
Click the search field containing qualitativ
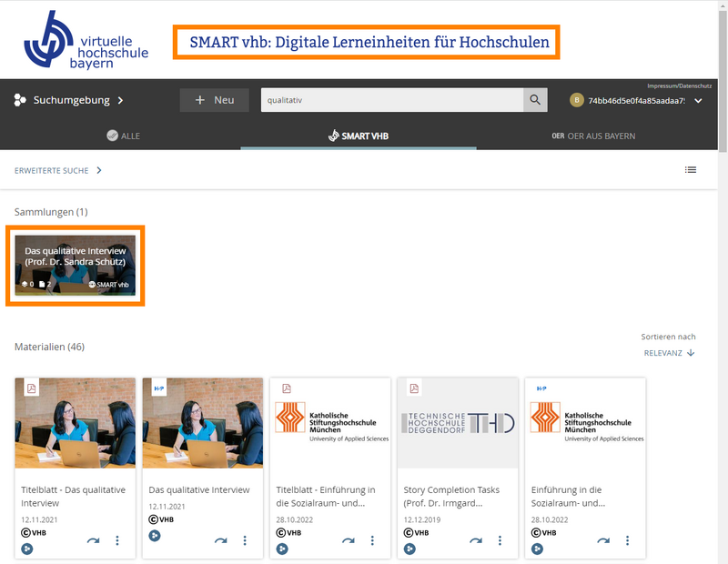pyautogui.click(x=391, y=100)
